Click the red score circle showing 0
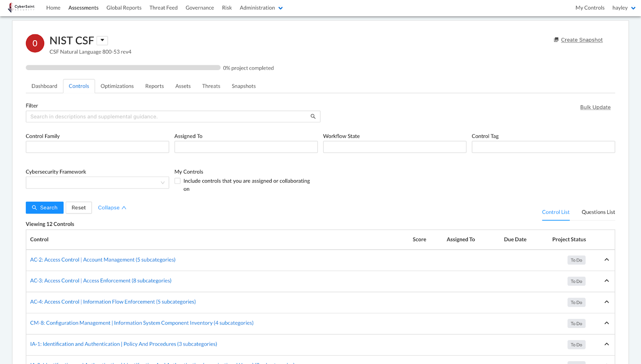The image size is (641, 364). point(35,43)
